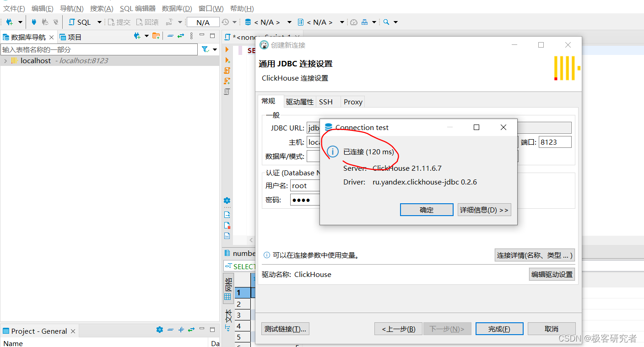The height and width of the screenshot is (347, 644).
Task: Open a new SQL editor via SQL button
Action: click(80, 22)
